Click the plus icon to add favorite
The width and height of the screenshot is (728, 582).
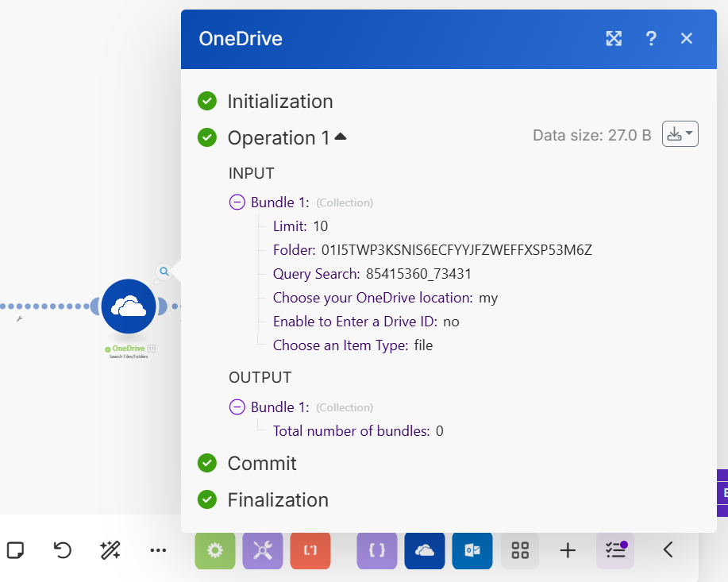click(x=568, y=551)
